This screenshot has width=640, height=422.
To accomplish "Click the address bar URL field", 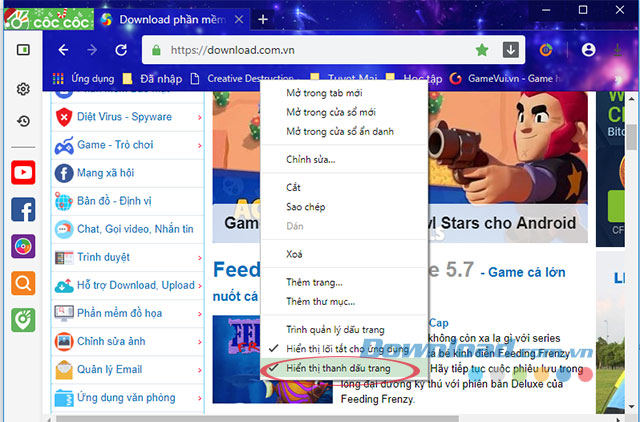I will [x=318, y=50].
